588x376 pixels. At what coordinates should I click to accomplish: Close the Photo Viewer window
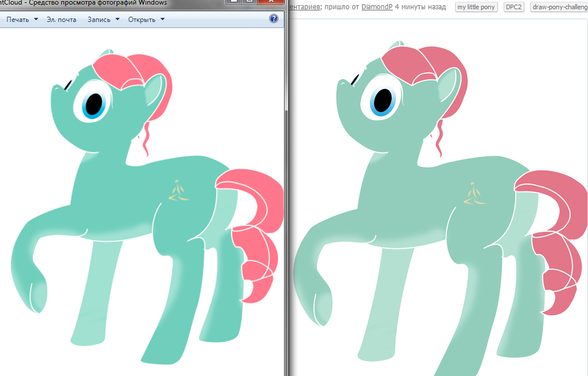272,3
